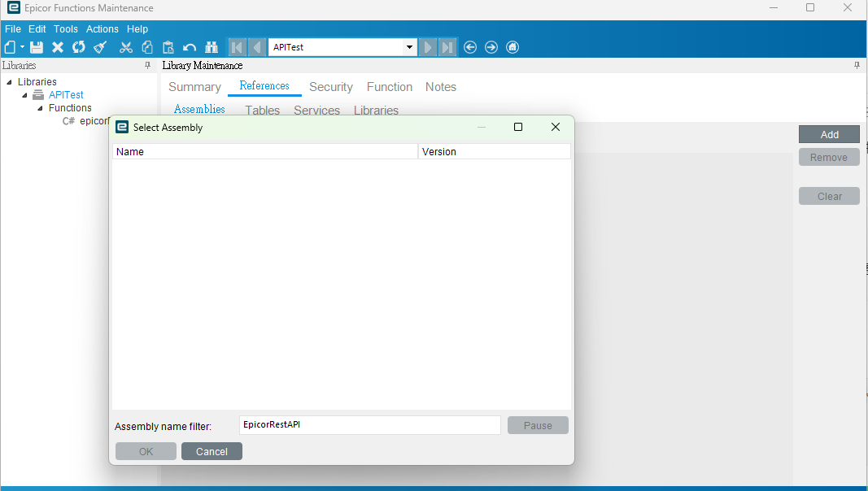This screenshot has height=491, width=868.
Task: Click the Undo toolbar icon
Action: pyautogui.click(x=190, y=47)
